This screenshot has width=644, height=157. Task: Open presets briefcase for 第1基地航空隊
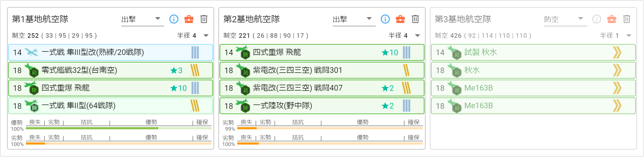click(189, 19)
